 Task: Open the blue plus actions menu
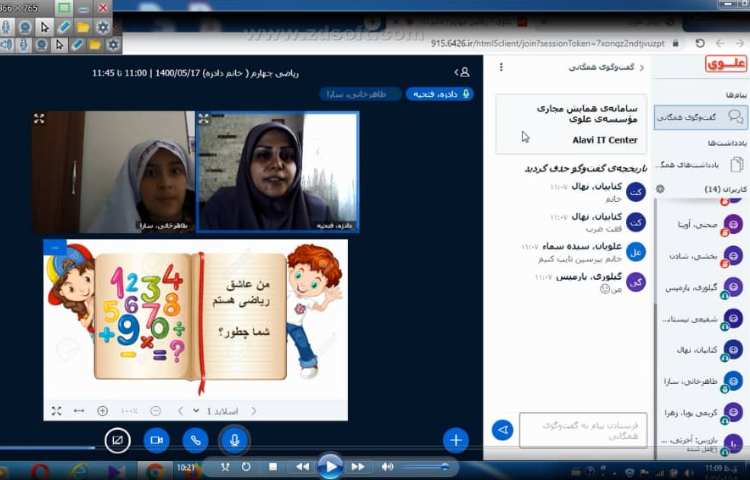point(455,440)
